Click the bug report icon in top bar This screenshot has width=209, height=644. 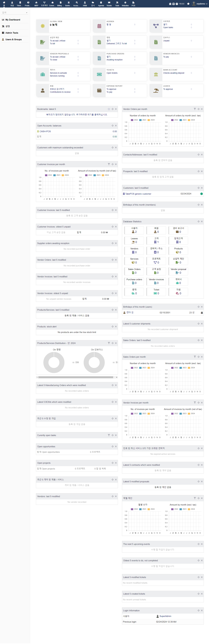170,4
